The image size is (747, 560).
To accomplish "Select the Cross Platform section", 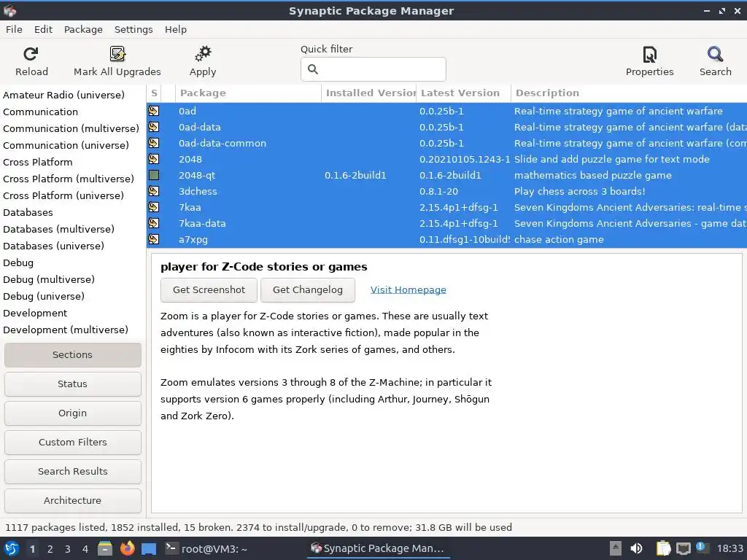I will (38, 162).
